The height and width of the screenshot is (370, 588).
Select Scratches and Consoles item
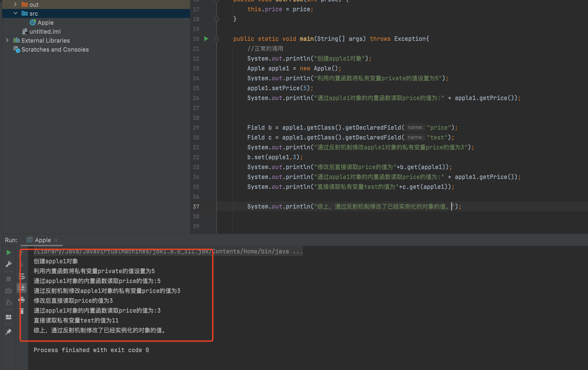[55, 49]
